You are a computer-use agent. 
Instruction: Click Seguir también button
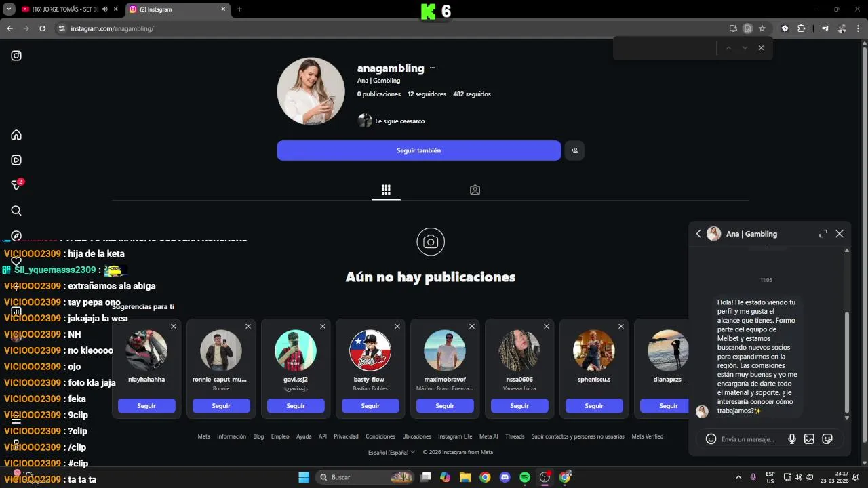point(418,150)
